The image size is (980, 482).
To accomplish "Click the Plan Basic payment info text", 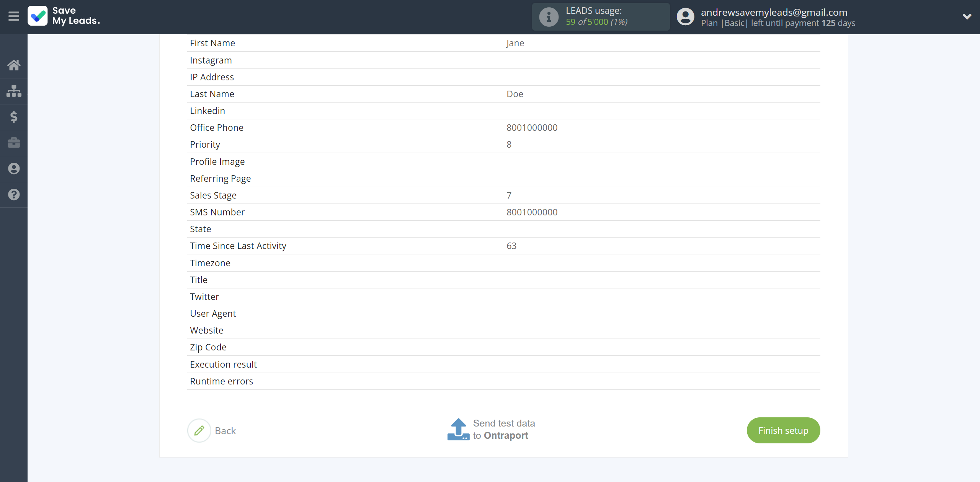I will click(x=778, y=23).
